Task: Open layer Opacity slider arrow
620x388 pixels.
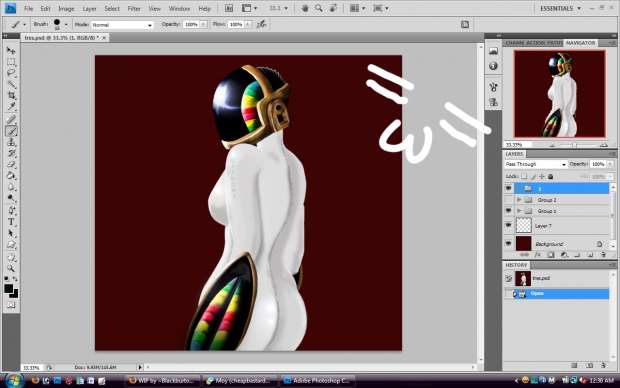Action: (x=611, y=164)
